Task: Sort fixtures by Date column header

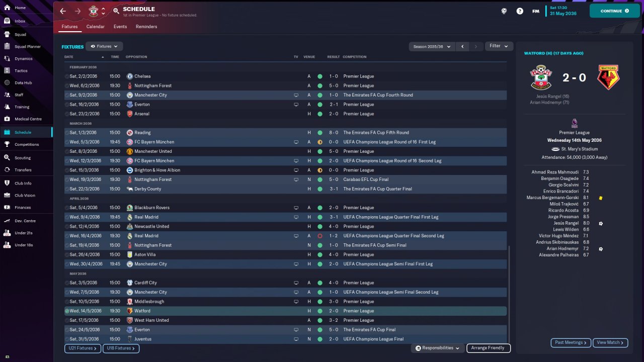Action: tap(69, 57)
